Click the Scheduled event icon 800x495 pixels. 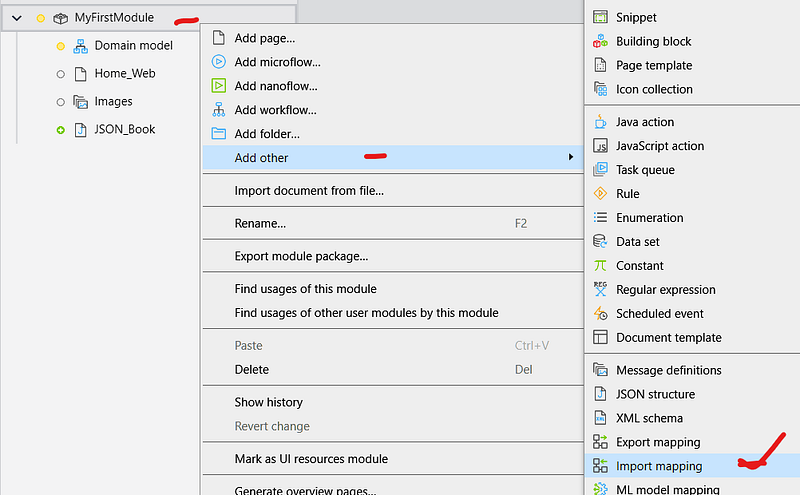click(x=600, y=314)
